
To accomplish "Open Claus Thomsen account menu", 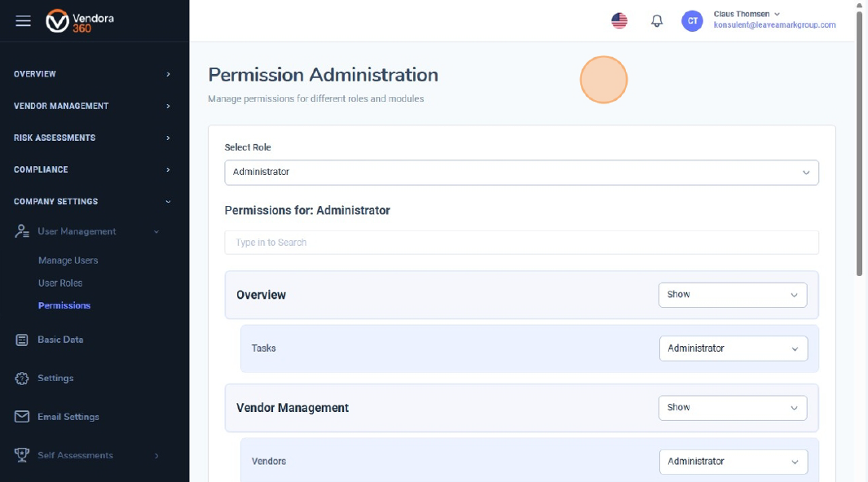I will coord(747,14).
